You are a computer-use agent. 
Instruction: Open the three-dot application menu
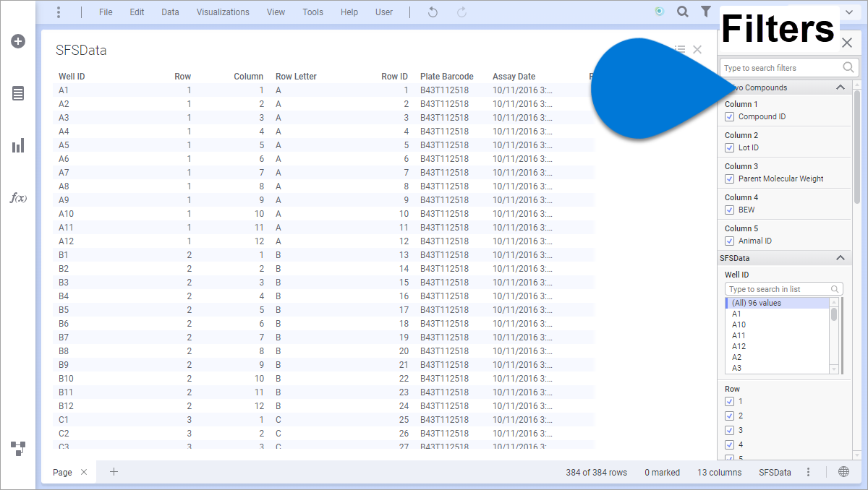click(x=59, y=12)
